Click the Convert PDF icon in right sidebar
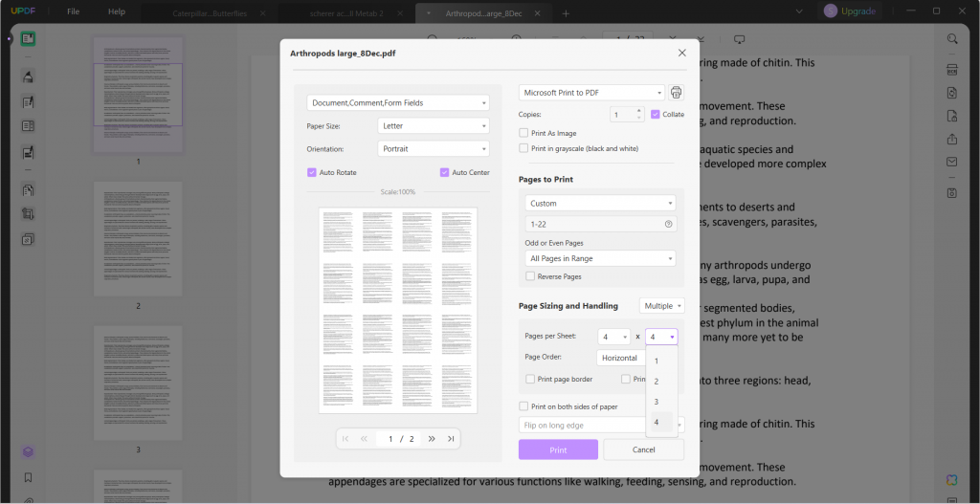980x504 pixels. click(952, 93)
